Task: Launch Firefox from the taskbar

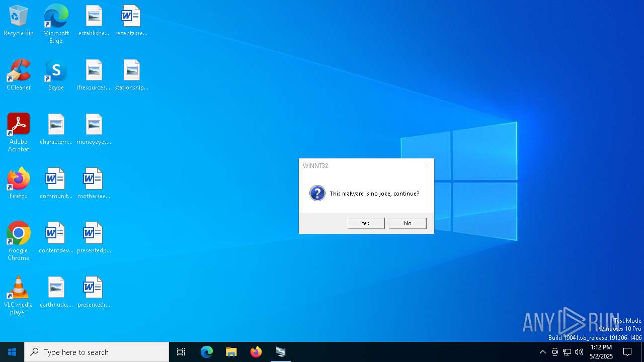Action: pyautogui.click(x=256, y=352)
